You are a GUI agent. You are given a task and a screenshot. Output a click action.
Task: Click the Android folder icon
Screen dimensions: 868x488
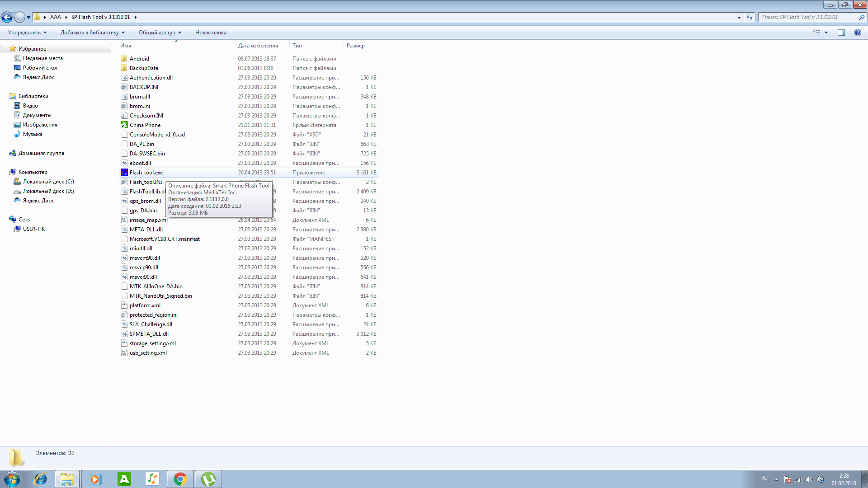[x=124, y=59]
